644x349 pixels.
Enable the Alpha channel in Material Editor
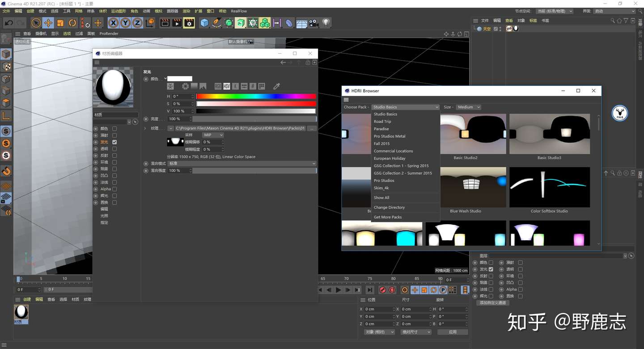tap(114, 189)
